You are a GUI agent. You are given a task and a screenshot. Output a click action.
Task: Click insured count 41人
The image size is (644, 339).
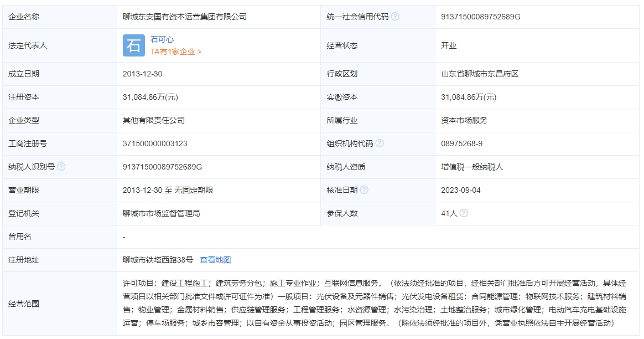(x=449, y=213)
